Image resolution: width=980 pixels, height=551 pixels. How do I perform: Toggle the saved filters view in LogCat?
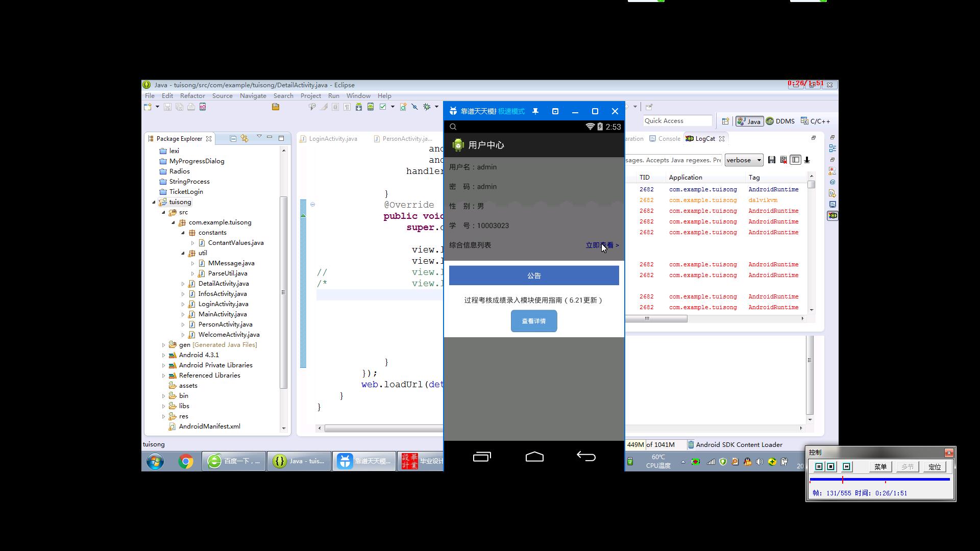pos(795,160)
